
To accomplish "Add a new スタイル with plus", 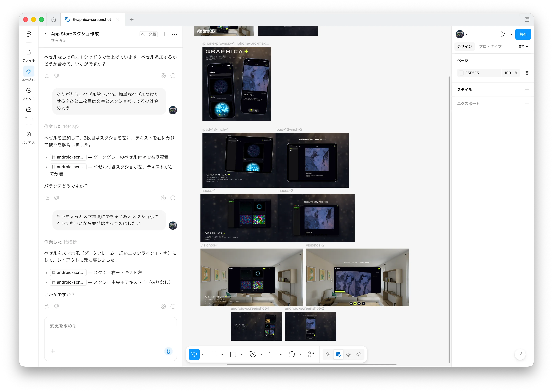I will click(527, 90).
